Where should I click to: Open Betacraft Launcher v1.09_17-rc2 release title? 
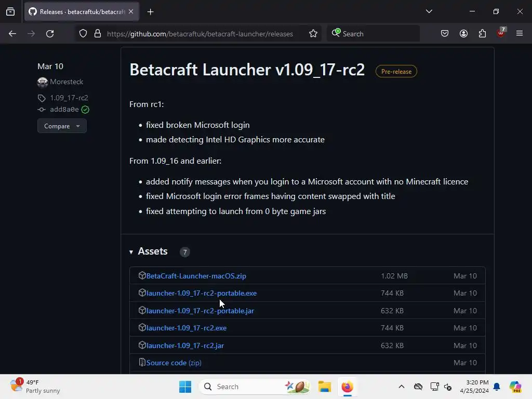pos(247,70)
